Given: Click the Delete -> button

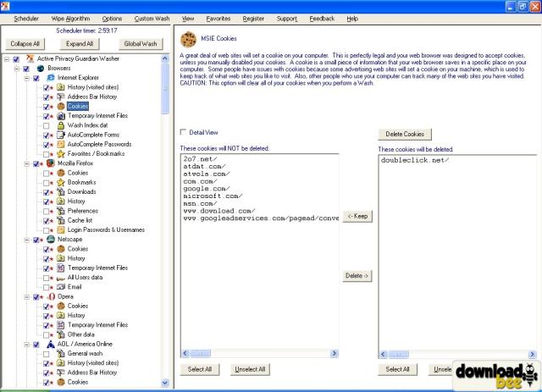Looking at the screenshot, I should point(357,276).
